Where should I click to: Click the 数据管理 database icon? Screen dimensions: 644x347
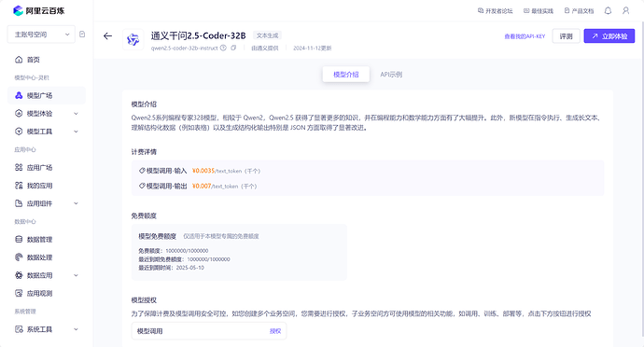tap(19, 239)
